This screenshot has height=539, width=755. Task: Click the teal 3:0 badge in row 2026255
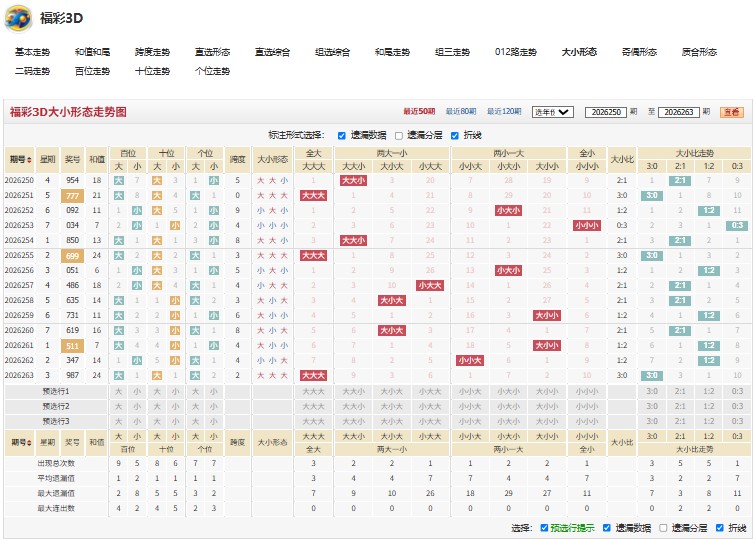[652, 256]
